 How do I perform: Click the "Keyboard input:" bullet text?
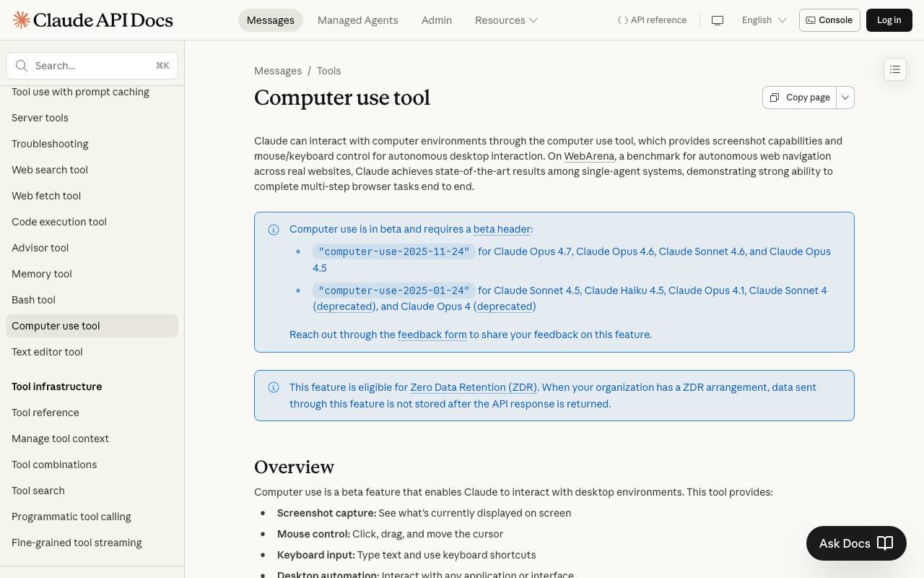pyautogui.click(x=316, y=555)
